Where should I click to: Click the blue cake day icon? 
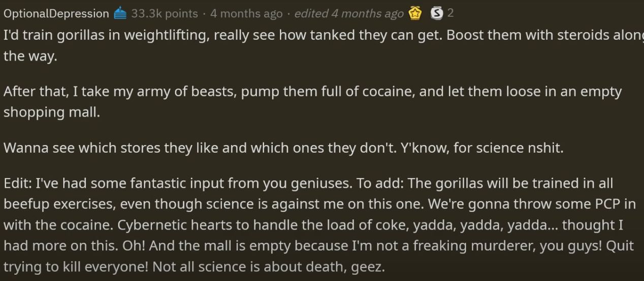coord(120,14)
